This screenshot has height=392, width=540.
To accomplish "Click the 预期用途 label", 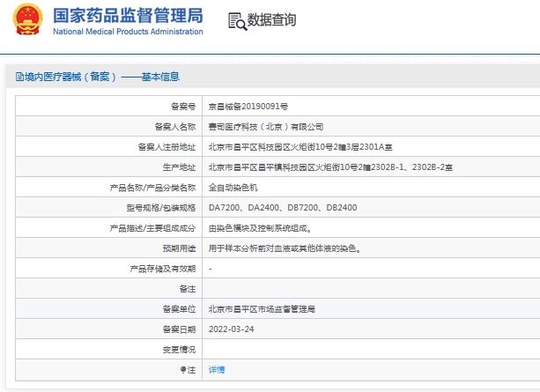I will click(179, 248).
